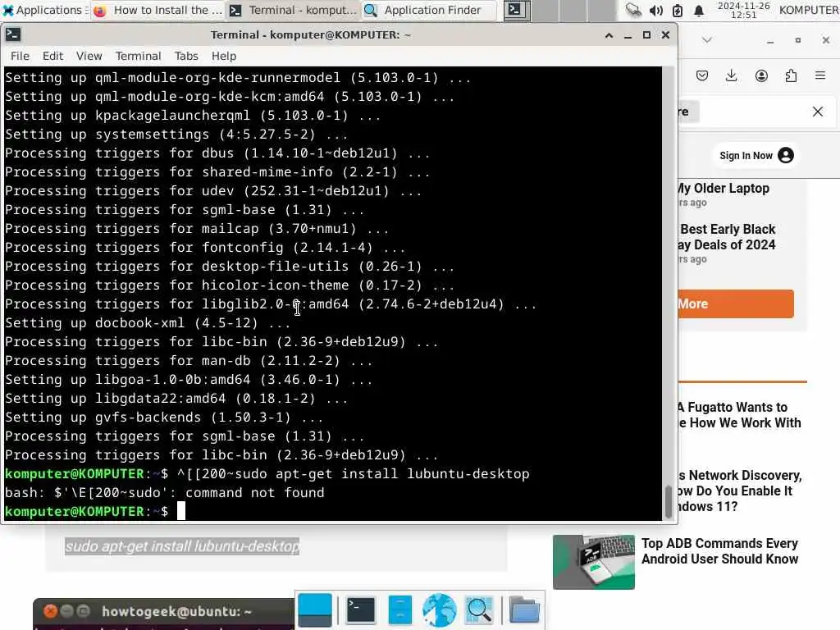The width and height of the screenshot is (840, 630).
Task: Open the File menu in Terminal
Action: 20,56
